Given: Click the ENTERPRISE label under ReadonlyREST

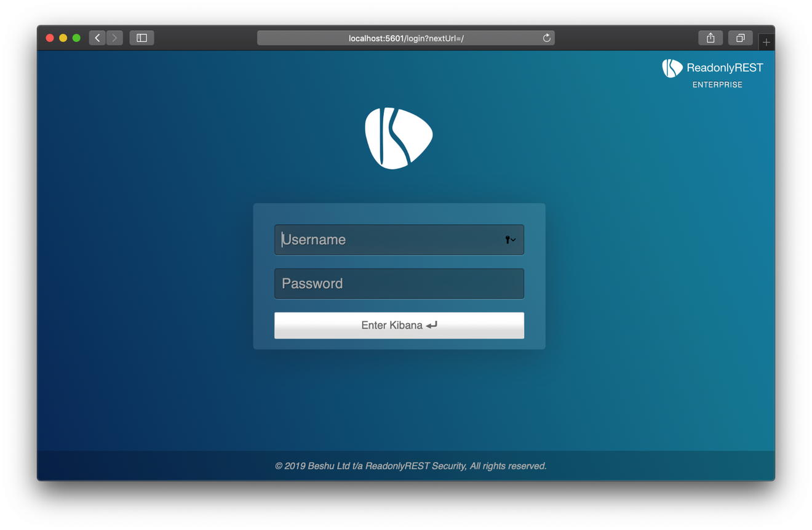Looking at the screenshot, I should [717, 85].
